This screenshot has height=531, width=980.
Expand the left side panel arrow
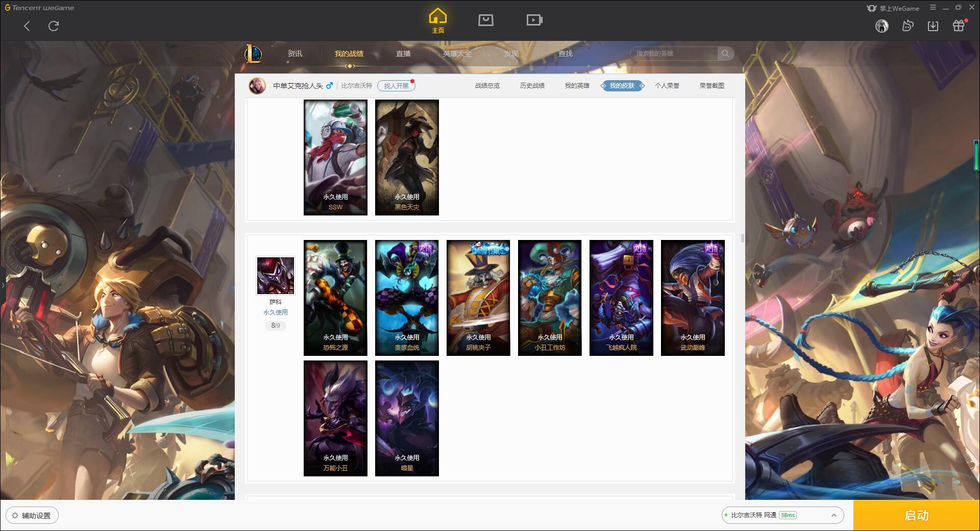(3, 285)
